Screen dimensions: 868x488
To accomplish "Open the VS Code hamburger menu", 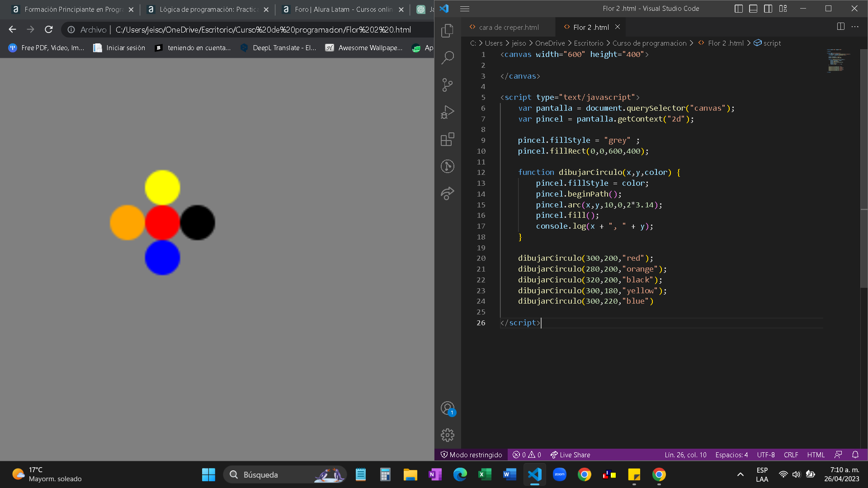I will (x=465, y=9).
